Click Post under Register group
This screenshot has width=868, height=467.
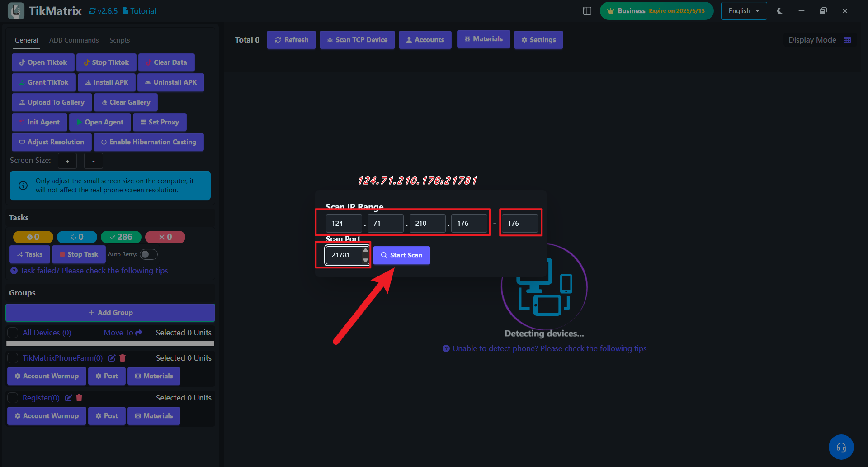(x=107, y=416)
